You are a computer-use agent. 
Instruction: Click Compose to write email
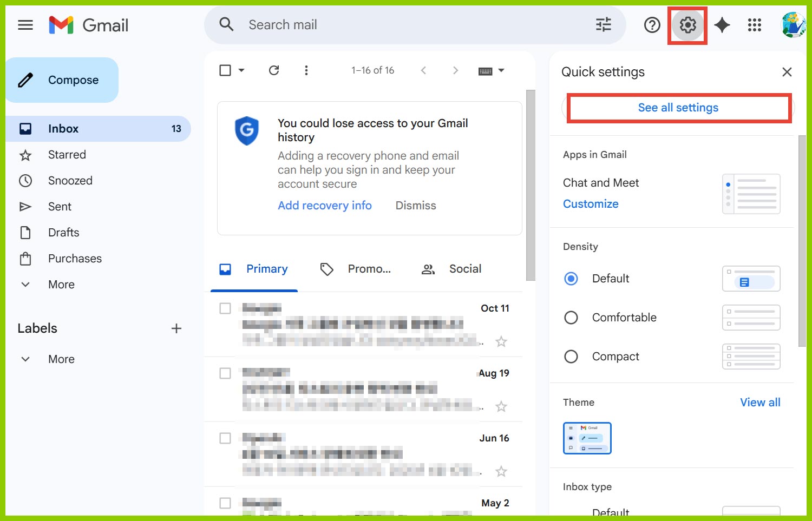pyautogui.click(x=62, y=80)
